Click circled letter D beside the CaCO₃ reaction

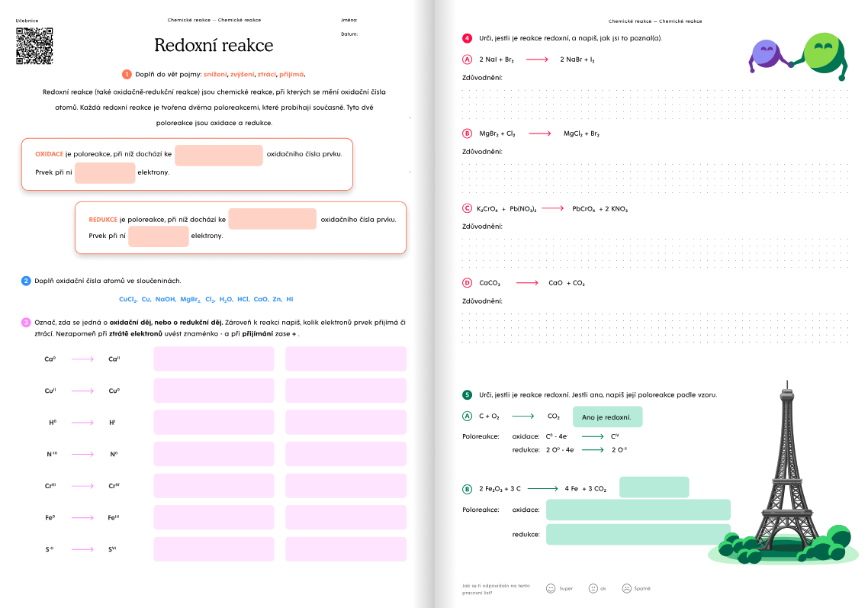coord(468,283)
